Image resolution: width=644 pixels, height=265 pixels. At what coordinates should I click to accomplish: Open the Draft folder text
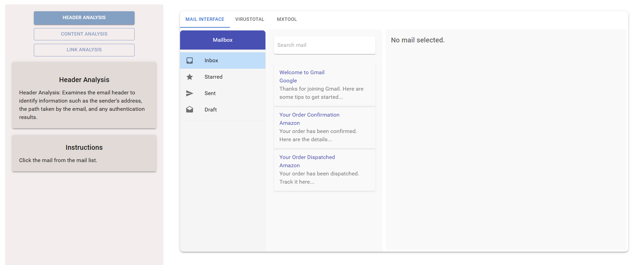point(210,110)
